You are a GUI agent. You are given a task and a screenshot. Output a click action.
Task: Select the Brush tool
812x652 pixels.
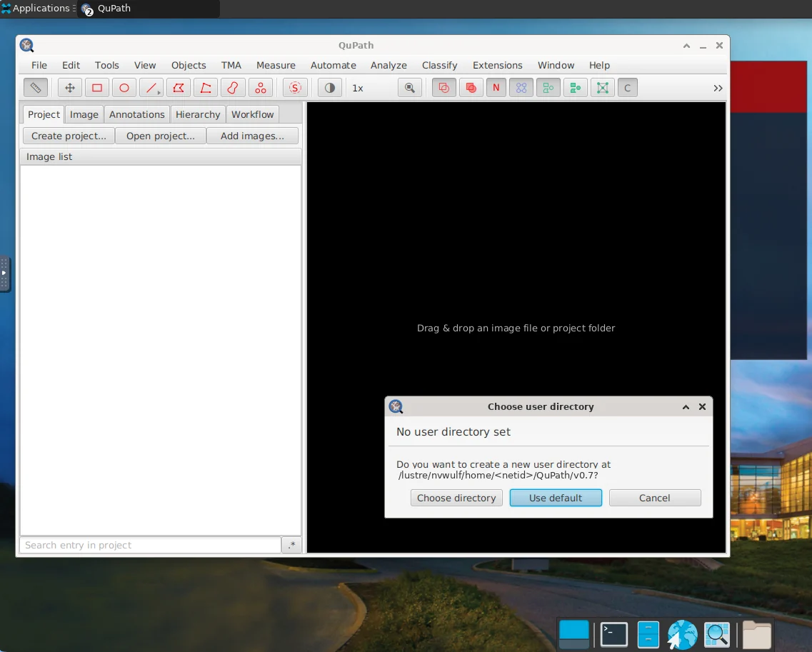(x=233, y=88)
